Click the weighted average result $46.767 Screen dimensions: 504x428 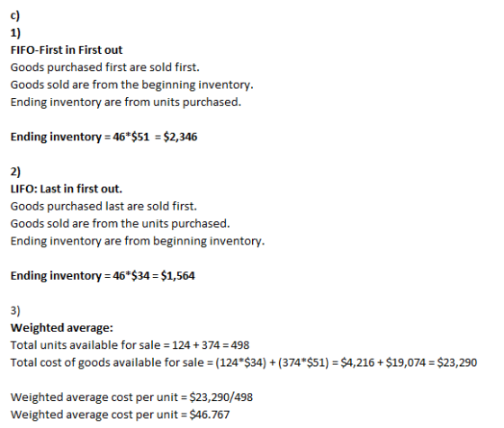coord(210,415)
